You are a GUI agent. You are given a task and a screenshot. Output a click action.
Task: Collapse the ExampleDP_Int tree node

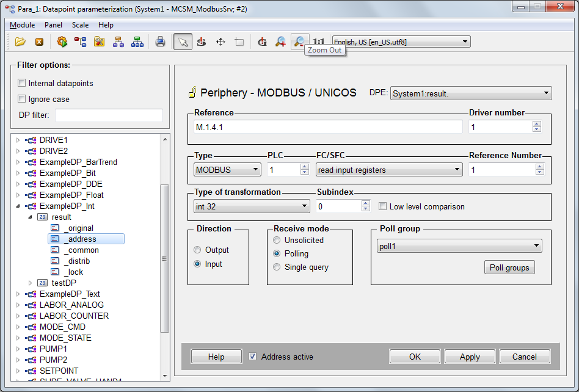tap(18, 206)
